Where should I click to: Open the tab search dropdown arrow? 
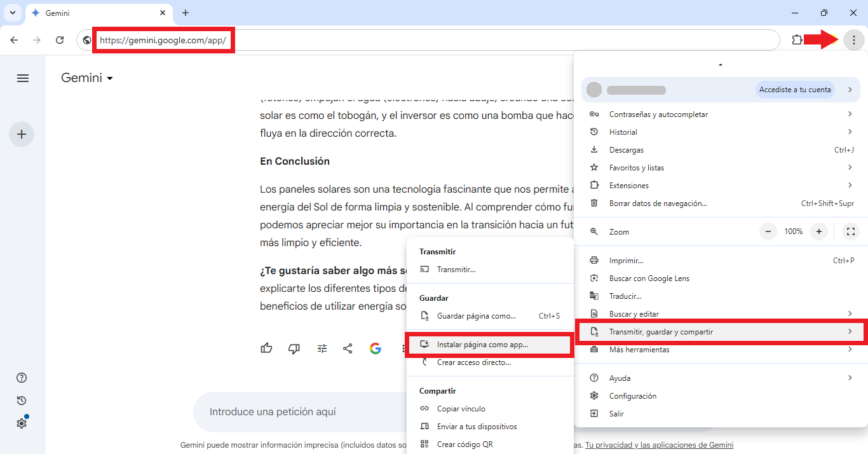tap(13, 13)
